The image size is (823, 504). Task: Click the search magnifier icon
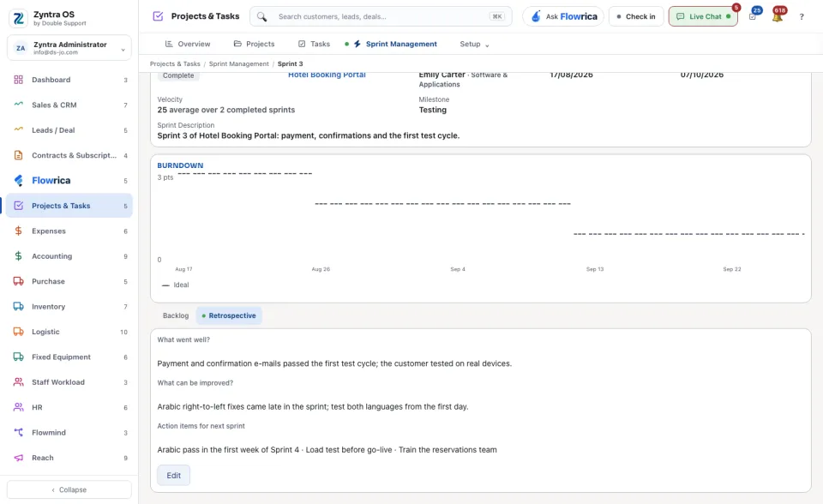262,17
